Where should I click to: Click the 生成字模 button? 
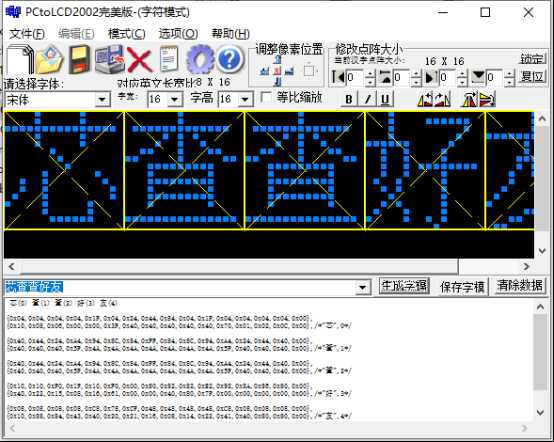(x=404, y=286)
